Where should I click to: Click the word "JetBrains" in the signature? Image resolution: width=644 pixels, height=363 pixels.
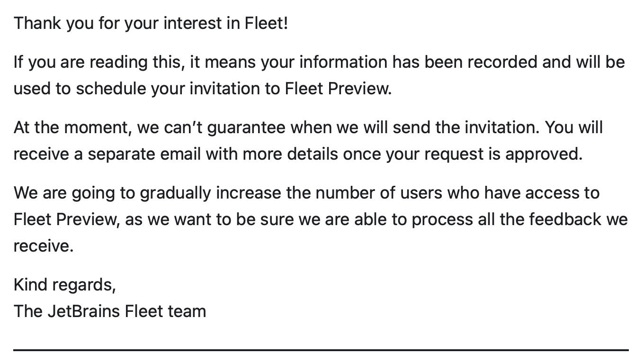pyautogui.click(x=84, y=311)
